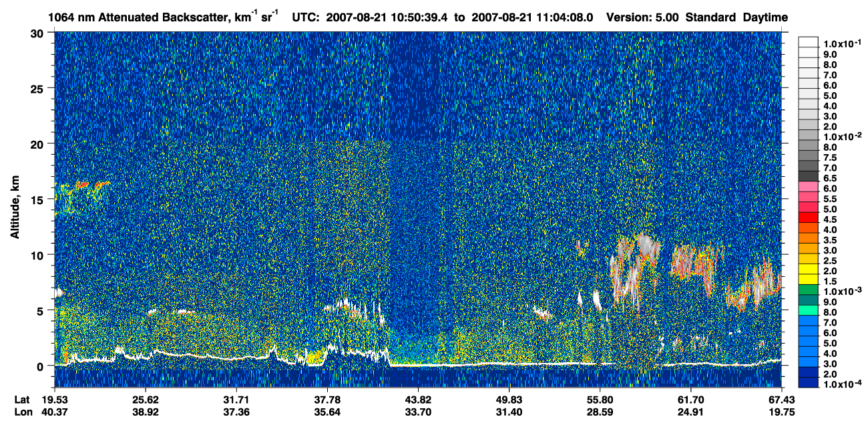
Task: Click the latitude value "49.83"
Action: point(509,400)
